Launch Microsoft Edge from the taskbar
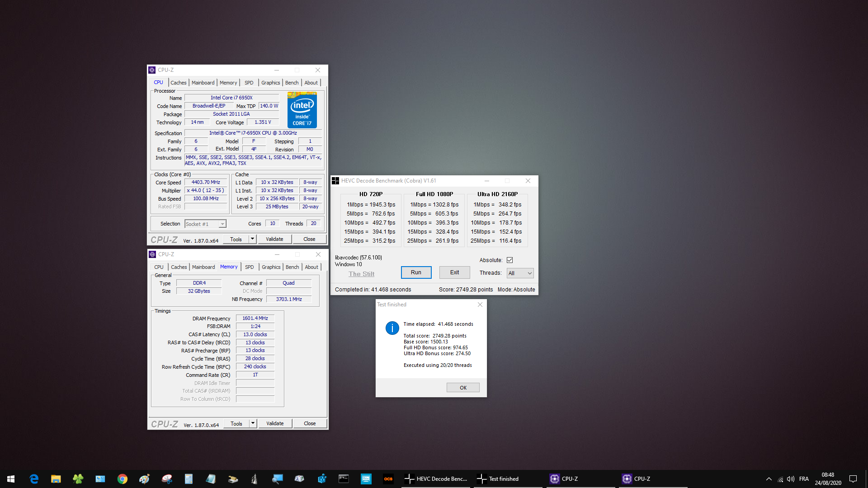868x488 pixels. tap(34, 479)
